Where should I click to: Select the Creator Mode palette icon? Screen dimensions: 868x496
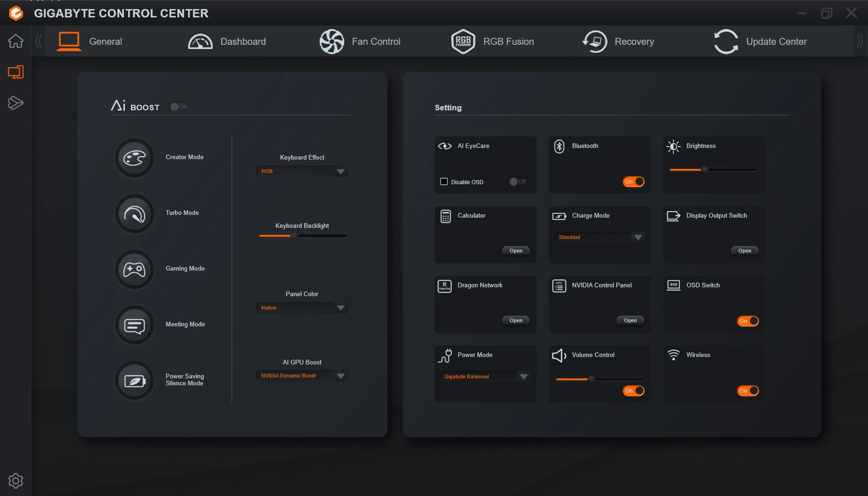[134, 158]
